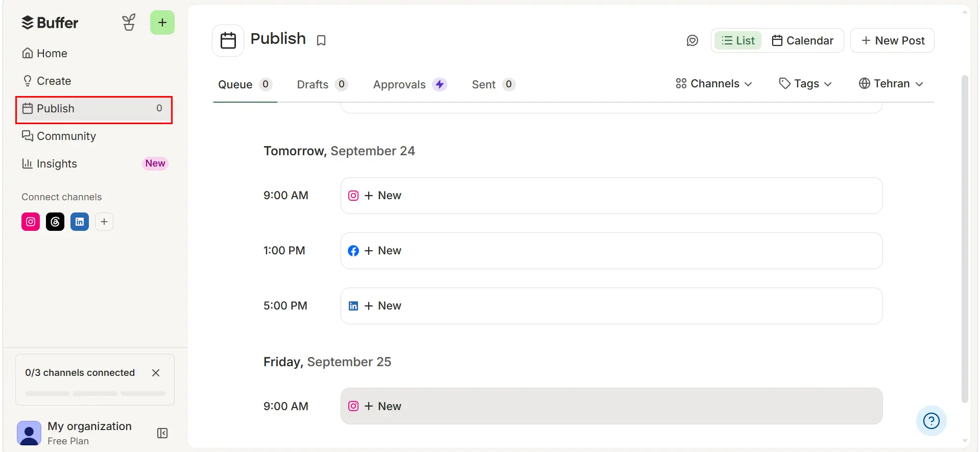Click the New Post button
Viewport: 980px width, 452px height.
pos(892,40)
